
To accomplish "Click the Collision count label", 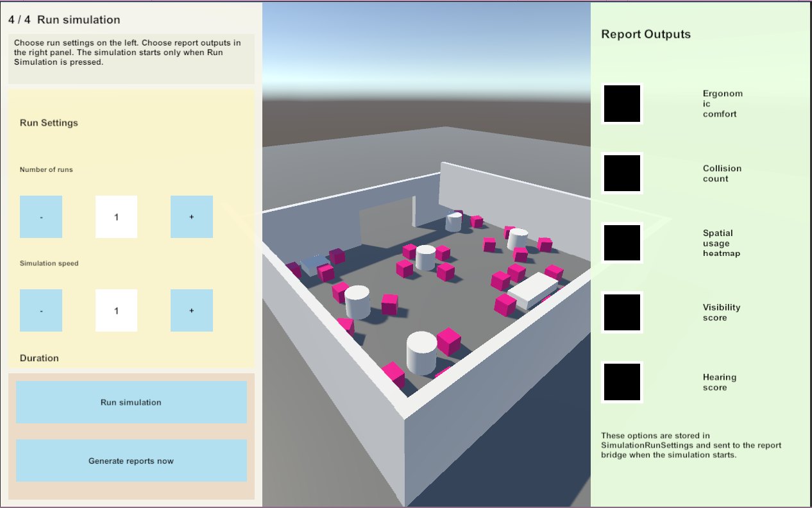I will coord(722,173).
